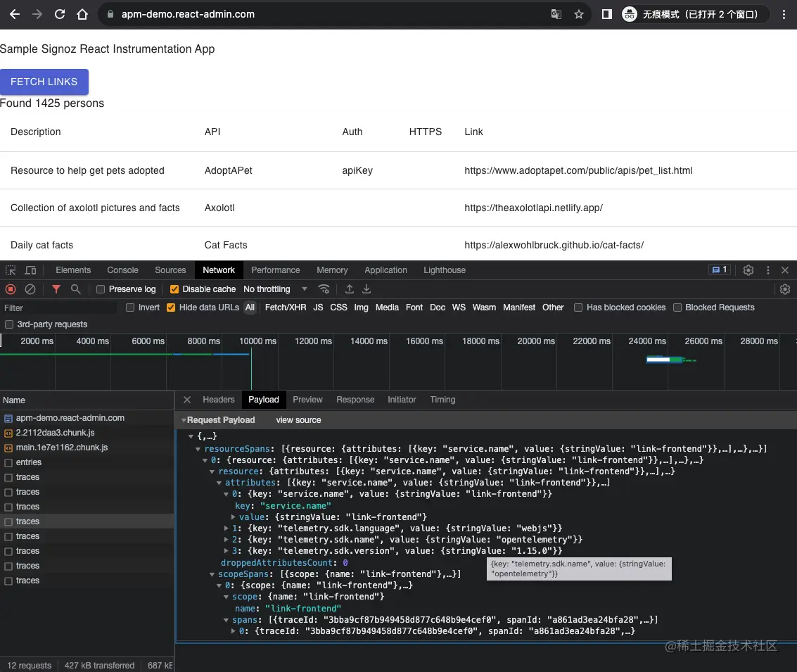
Task: Click the request bar in timeline overview
Action: (664, 360)
